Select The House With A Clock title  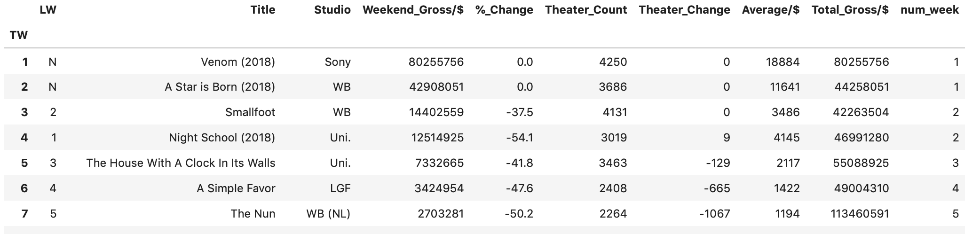[181, 163]
